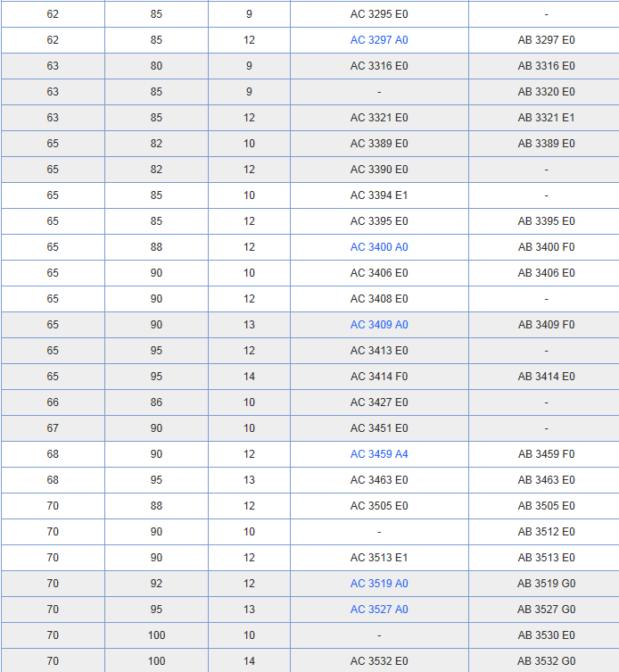Image resolution: width=619 pixels, height=672 pixels.
Task: Open the AC 3400 A0 link
Action: click(379, 247)
